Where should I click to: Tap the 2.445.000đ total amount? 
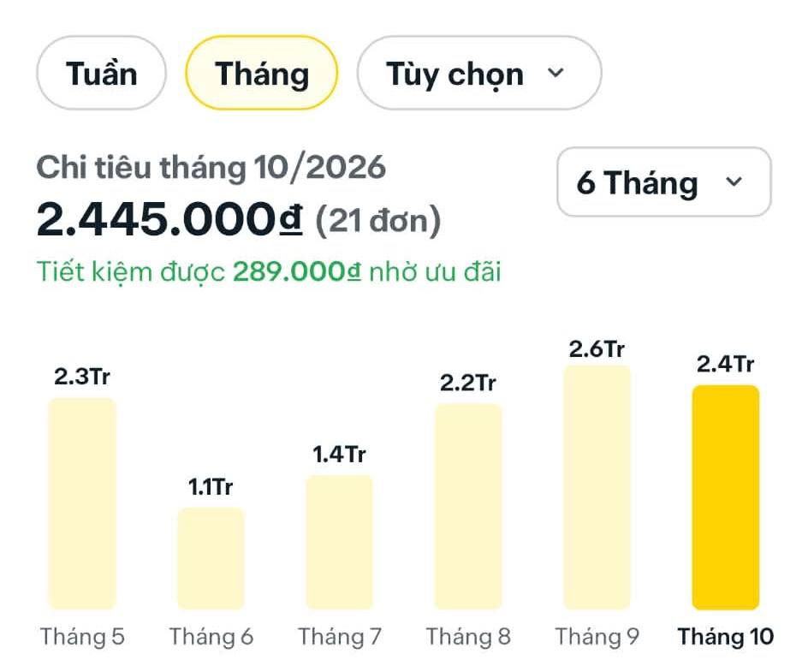tap(169, 220)
